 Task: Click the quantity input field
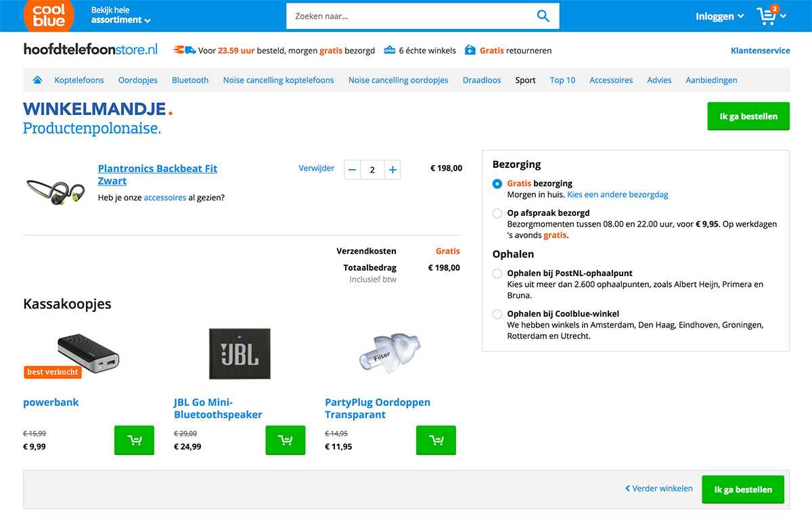(372, 170)
